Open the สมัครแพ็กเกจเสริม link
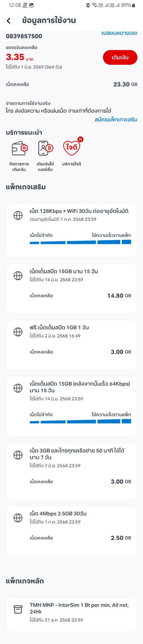143x644 pixels. coord(116,119)
